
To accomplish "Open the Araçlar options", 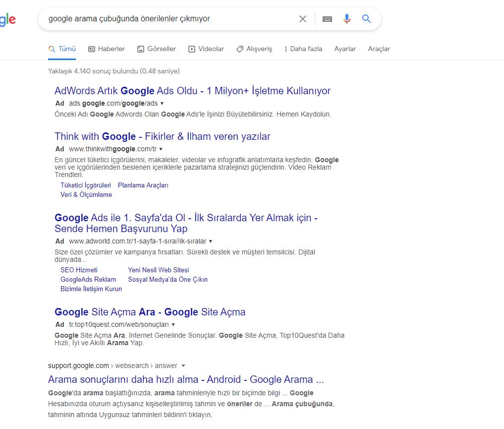I will click(x=379, y=49).
